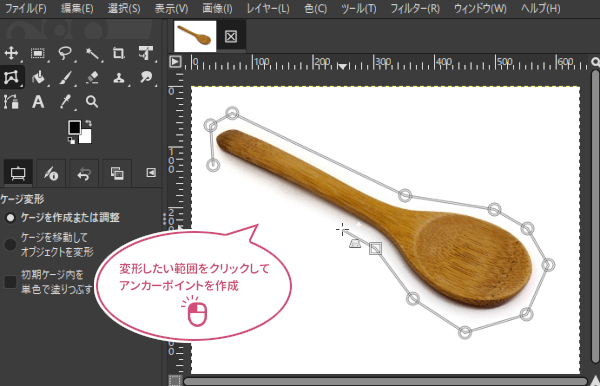
Task: Open the ウィンドウ(W) menu
Action: 480,8
